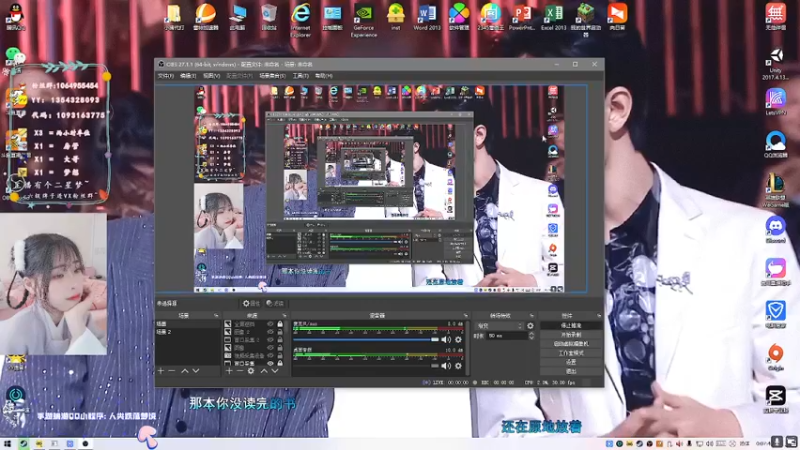This screenshot has height=450, width=800.
Task: Open the 帮助(H) menu in OBS
Action: click(323, 76)
